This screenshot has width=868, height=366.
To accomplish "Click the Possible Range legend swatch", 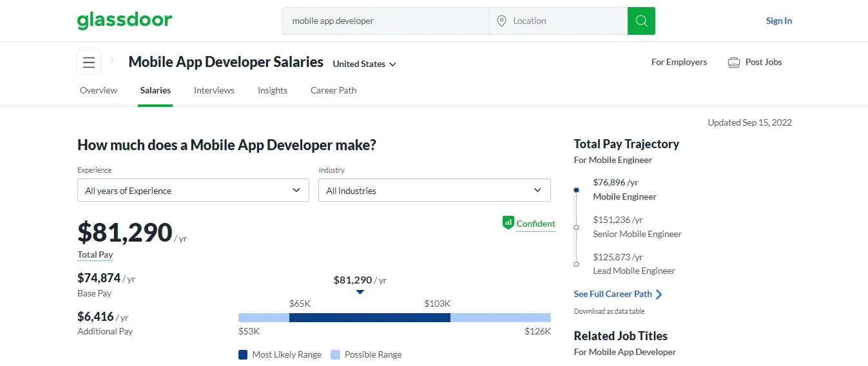I will 335,354.
